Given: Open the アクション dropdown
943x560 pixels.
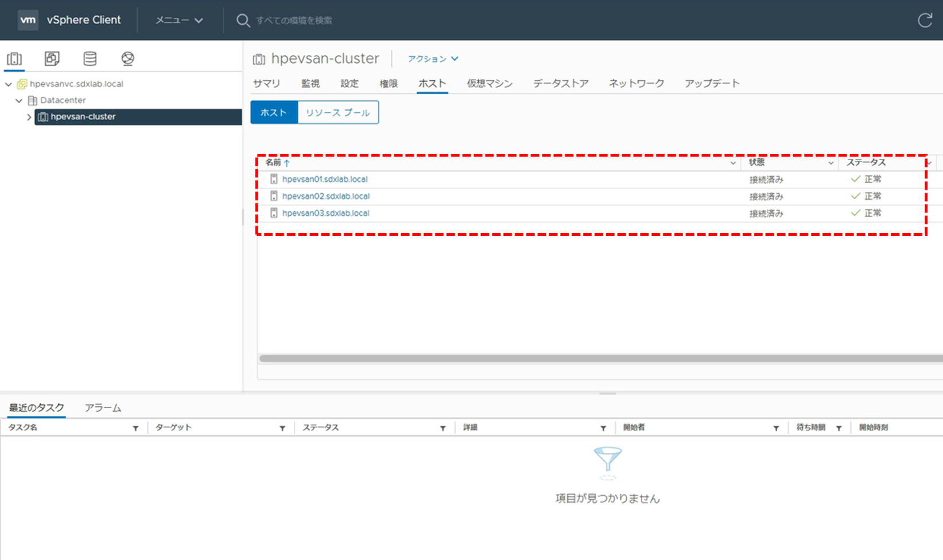Looking at the screenshot, I should (x=433, y=59).
